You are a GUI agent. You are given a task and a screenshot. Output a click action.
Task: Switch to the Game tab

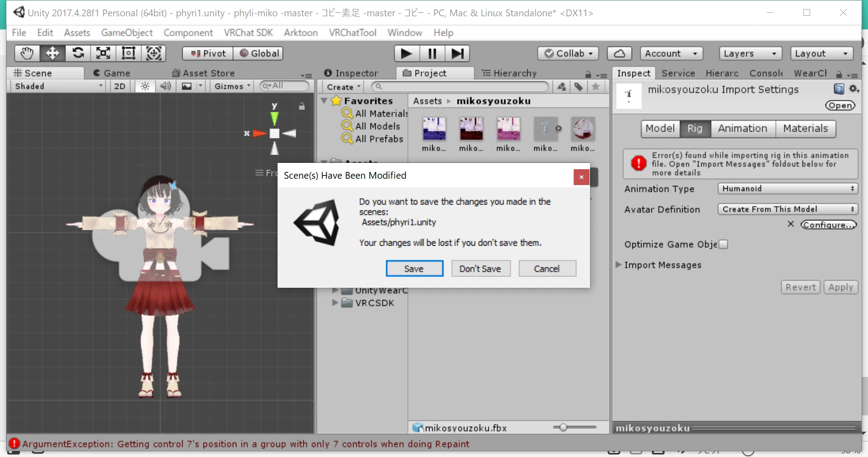112,73
